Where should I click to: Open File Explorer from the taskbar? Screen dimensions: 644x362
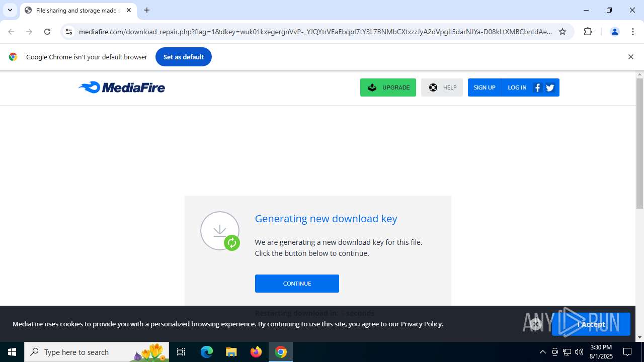point(231,352)
